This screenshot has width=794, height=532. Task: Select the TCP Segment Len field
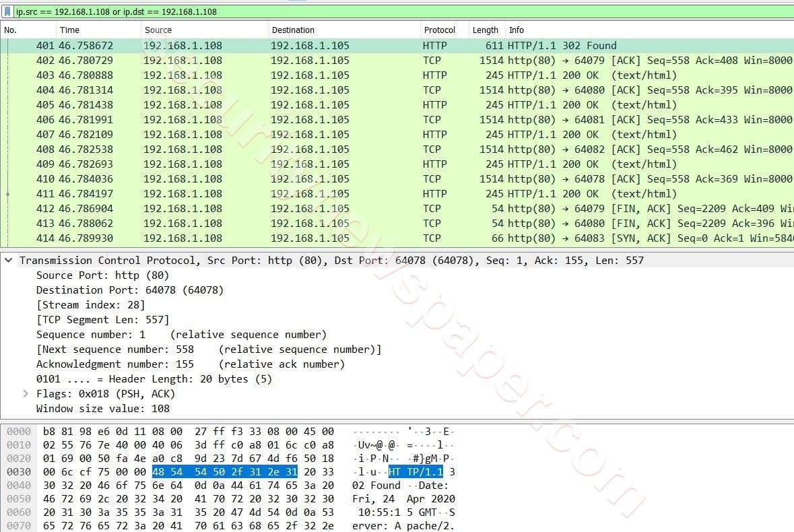(101, 320)
